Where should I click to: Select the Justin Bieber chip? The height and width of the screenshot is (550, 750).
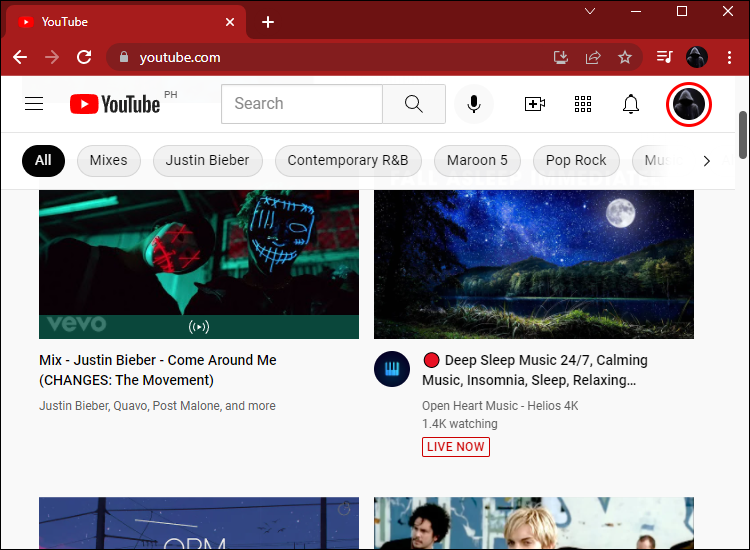coord(208,161)
